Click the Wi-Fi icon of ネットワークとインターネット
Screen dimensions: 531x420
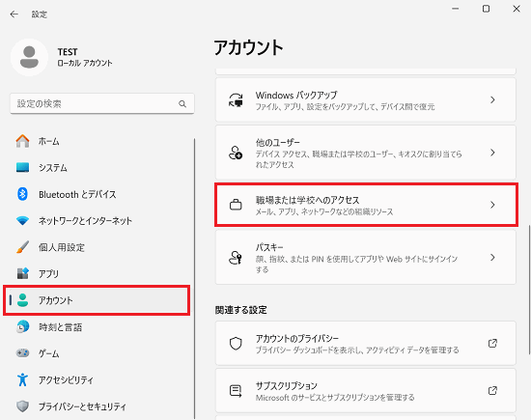click(x=23, y=221)
